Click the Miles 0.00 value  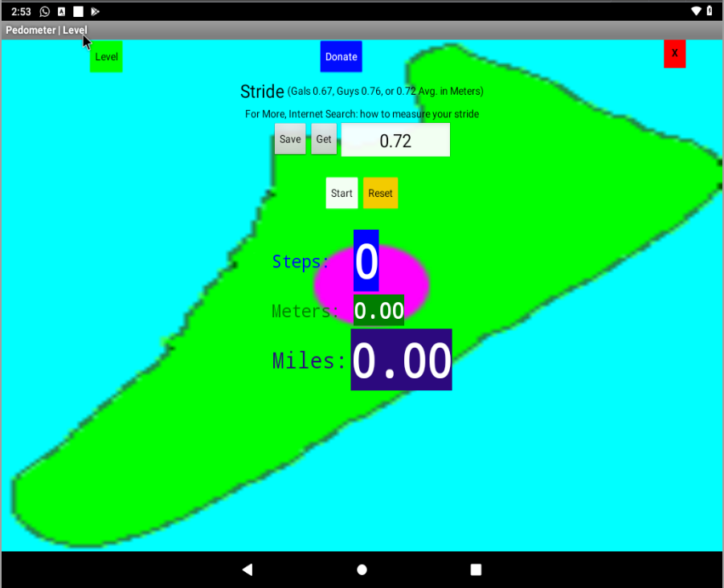401,360
